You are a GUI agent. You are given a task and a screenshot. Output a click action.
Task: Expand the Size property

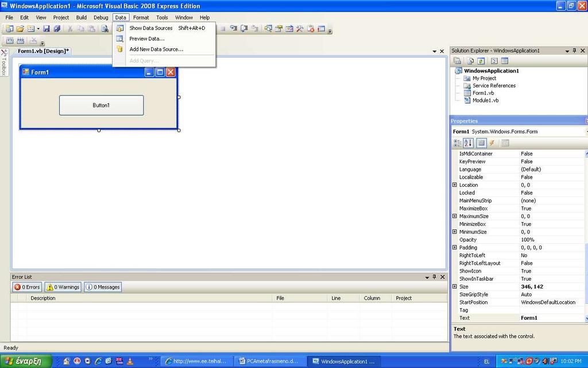click(x=455, y=286)
